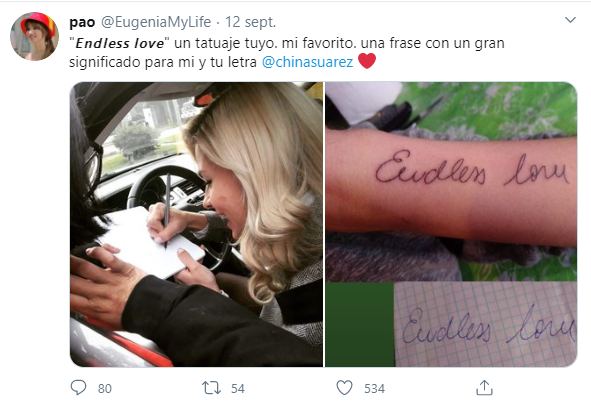
Task: Open pao's profile picture avatar
Action: click(34, 37)
